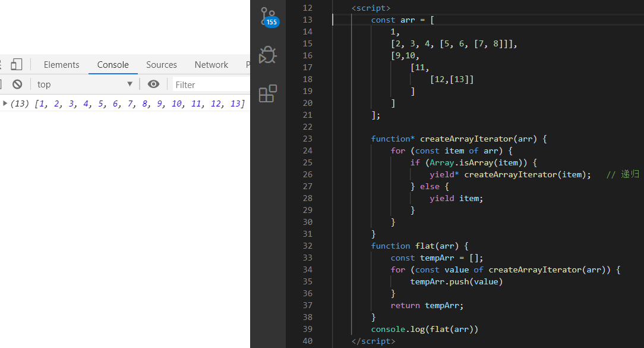The image size is (644, 348).
Task: Select line number 23 in the gutter
Action: (307, 139)
